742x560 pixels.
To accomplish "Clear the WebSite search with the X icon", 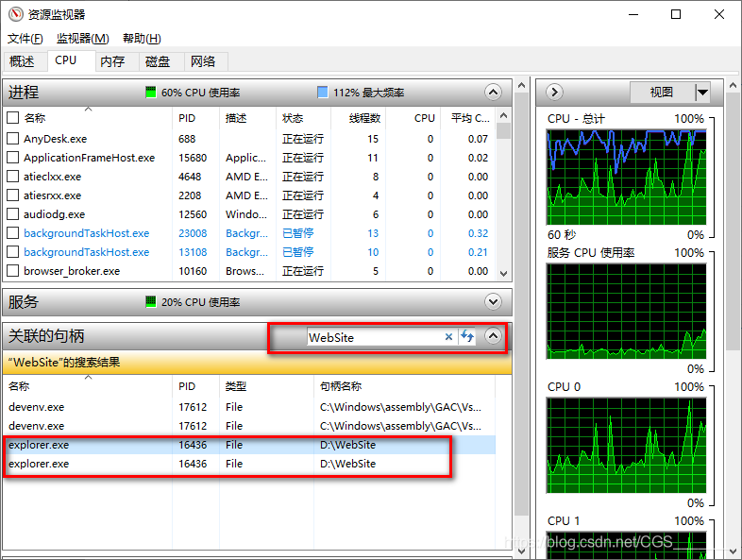I will pos(448,336).
